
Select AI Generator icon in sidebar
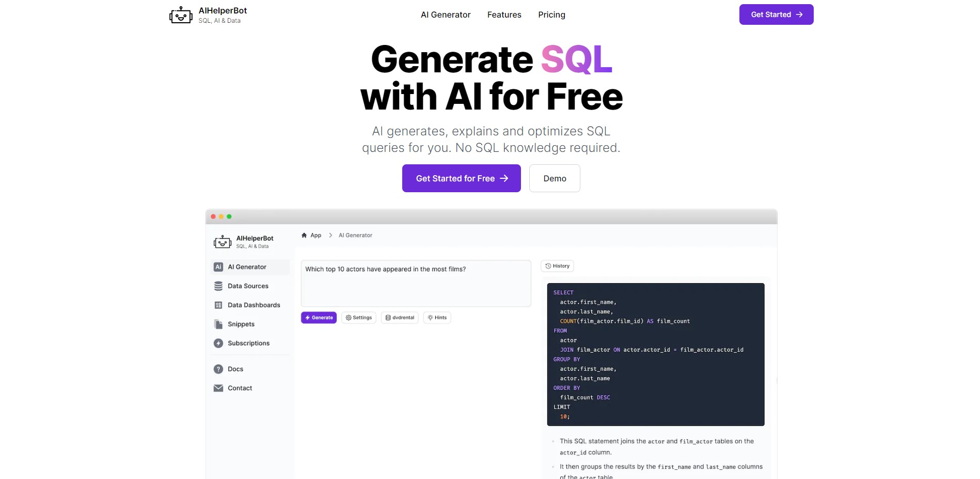pos(218,267)
